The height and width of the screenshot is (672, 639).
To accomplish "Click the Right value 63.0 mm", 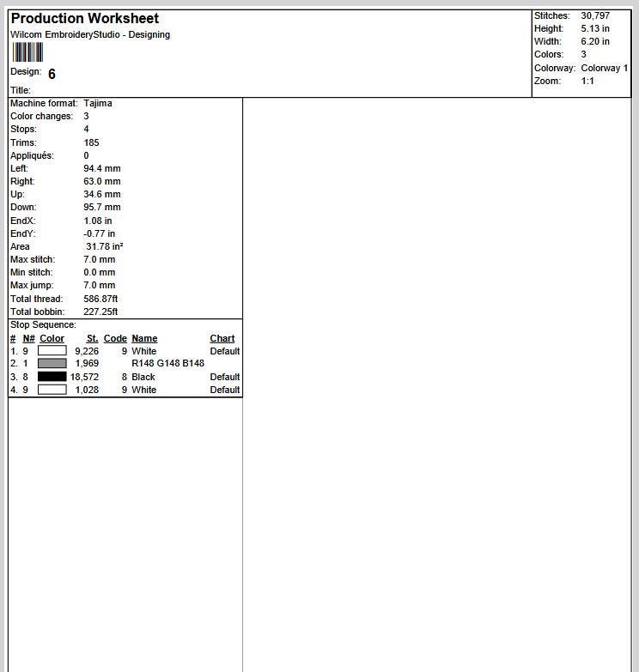I will pos(102,181).
